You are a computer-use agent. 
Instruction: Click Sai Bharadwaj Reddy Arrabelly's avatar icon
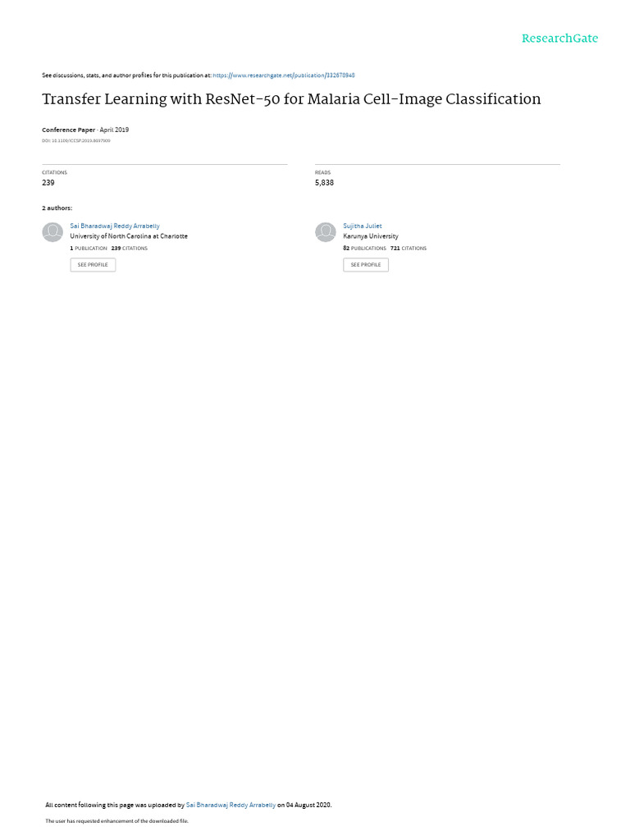[x=52, y=232]
